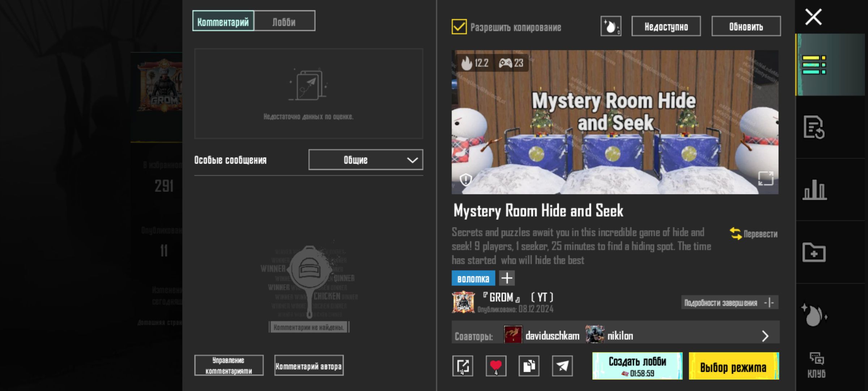The image size is (868, 391).
Task: Click the red heart like icon
Action: point(496,366)
